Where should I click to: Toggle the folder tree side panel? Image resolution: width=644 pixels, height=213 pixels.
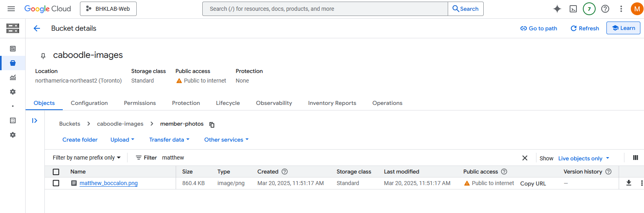(x=35, y=120)
